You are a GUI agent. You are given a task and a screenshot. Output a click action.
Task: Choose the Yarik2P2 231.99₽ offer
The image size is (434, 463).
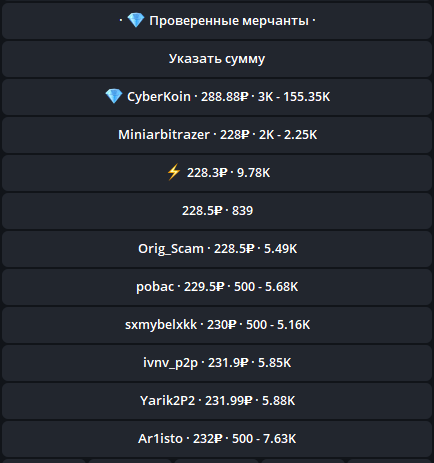point(217,401)
